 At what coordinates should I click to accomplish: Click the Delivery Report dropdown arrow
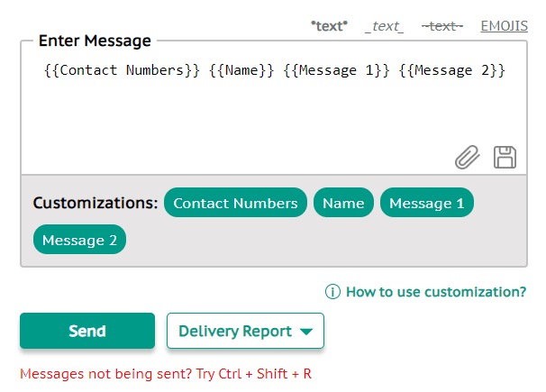click(x=306, y=332)
